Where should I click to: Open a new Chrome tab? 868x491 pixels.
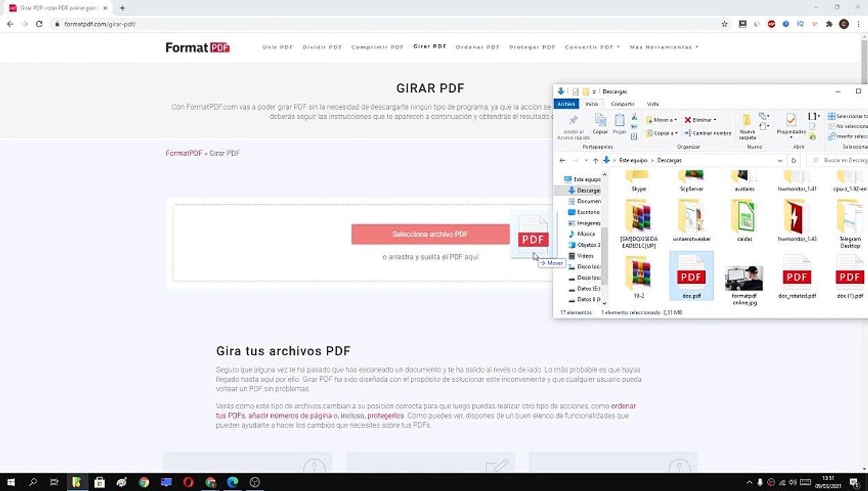pyautogui.click(x=122, y=8)
